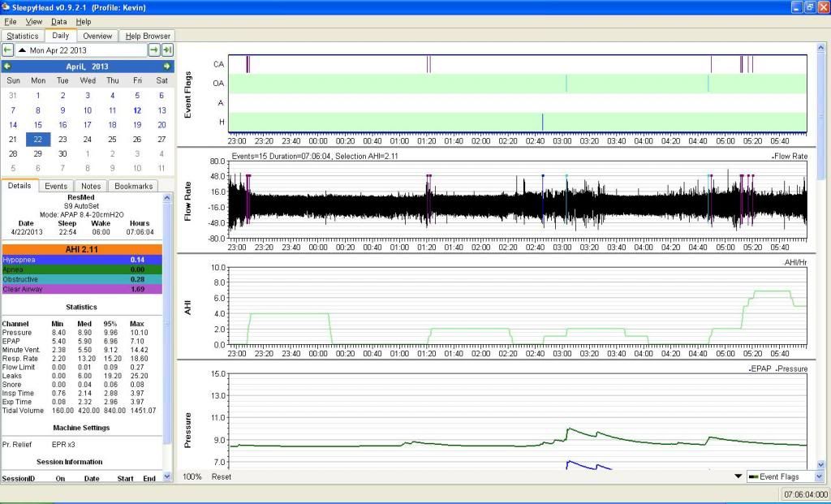Show previous month in the calendar
The width and height of the screenshot is (831, 504).
tap(7, 67)
